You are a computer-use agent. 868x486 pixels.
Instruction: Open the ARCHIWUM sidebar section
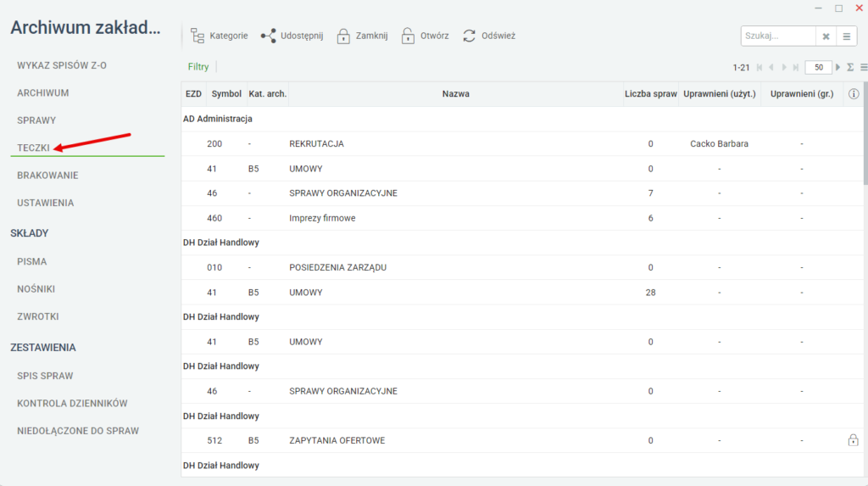click(x=42, y=93)
